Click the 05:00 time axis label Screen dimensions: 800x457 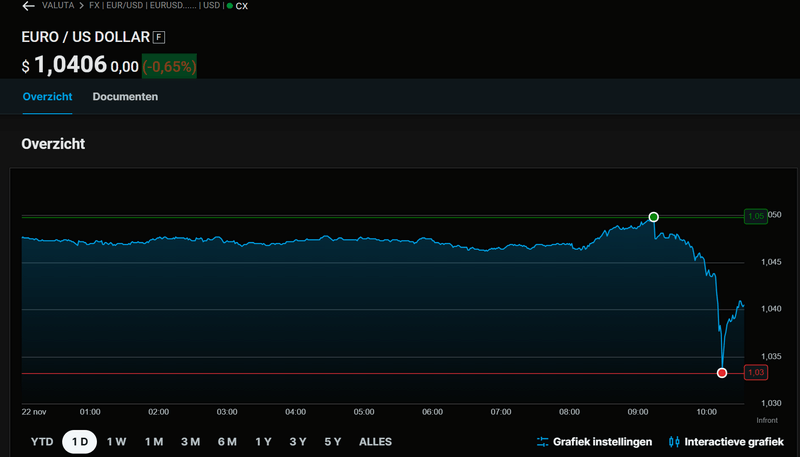[x=364, y=412]
